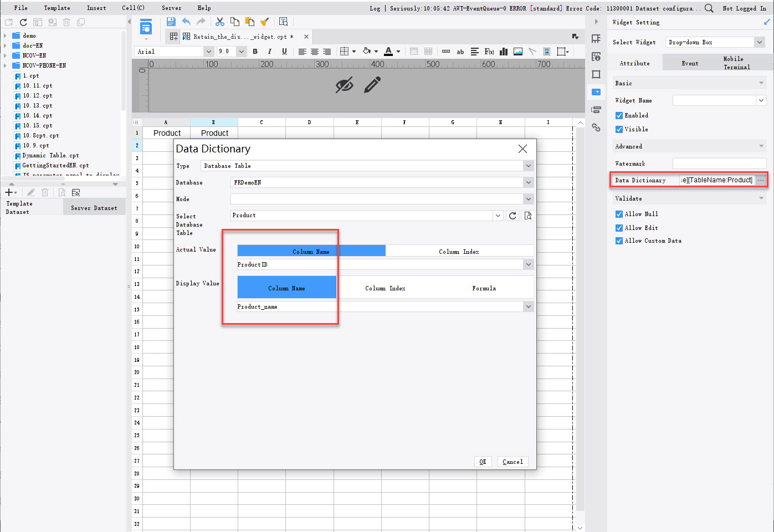Click OK in the Data Dictionary dialog
Viewport: 774px width, 532px height.
pos(483,461)
